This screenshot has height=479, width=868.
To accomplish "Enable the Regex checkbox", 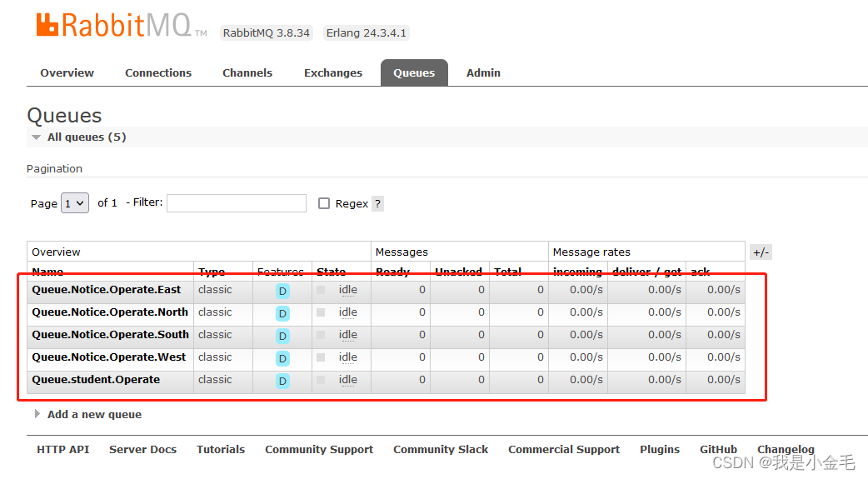I will 324,203.
